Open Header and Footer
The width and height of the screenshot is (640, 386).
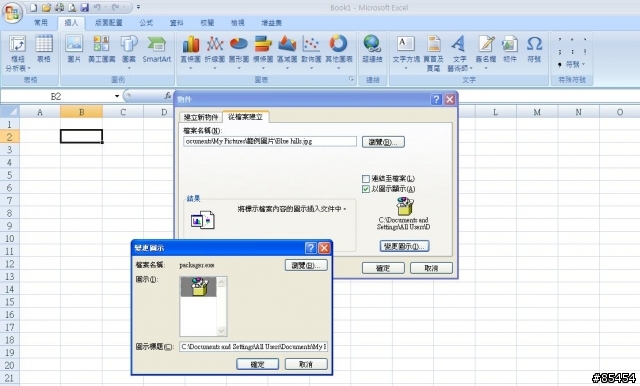click(x=433, y=53)
